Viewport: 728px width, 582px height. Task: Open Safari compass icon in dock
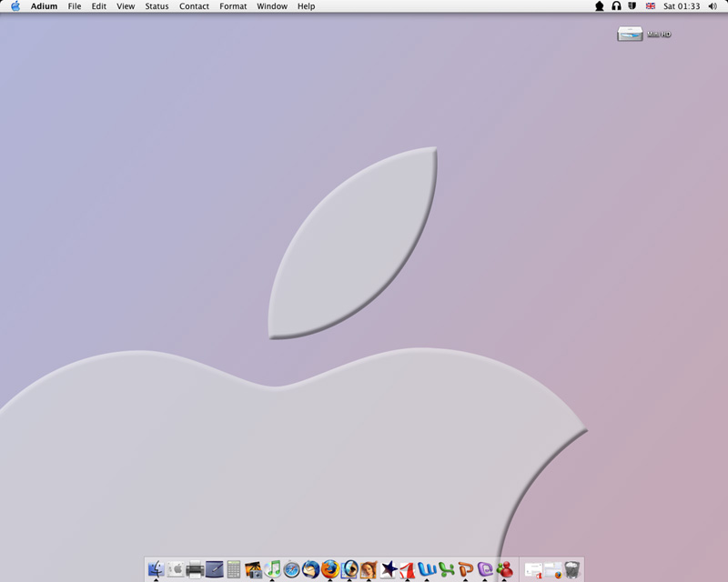[x=291, y=570]
